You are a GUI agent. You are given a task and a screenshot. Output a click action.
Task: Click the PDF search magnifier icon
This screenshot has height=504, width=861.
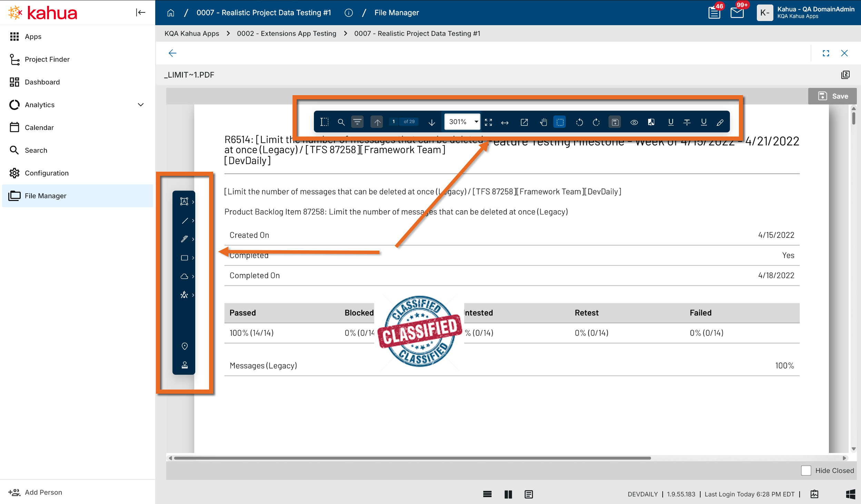pos(341,122)
